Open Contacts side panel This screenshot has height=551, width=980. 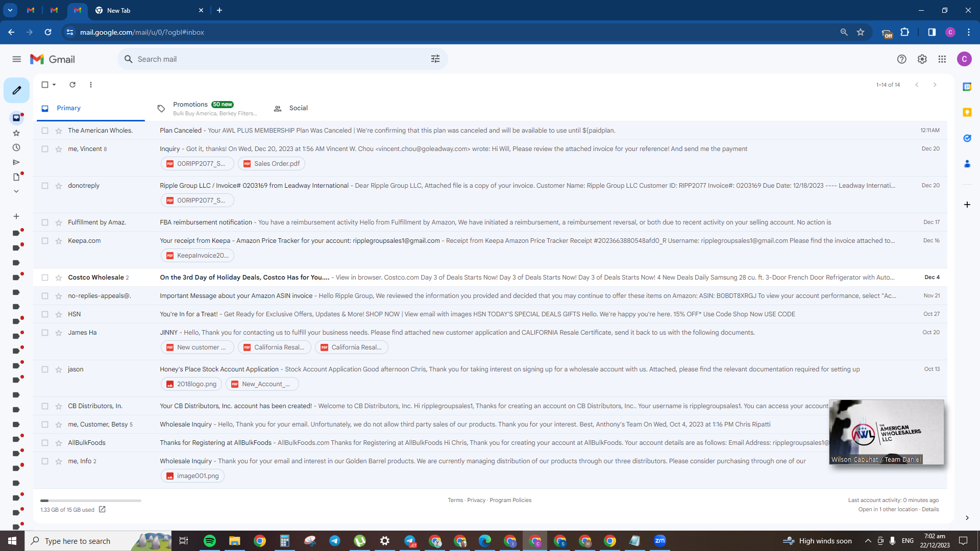pyautogui.click(x=967, y=164)
